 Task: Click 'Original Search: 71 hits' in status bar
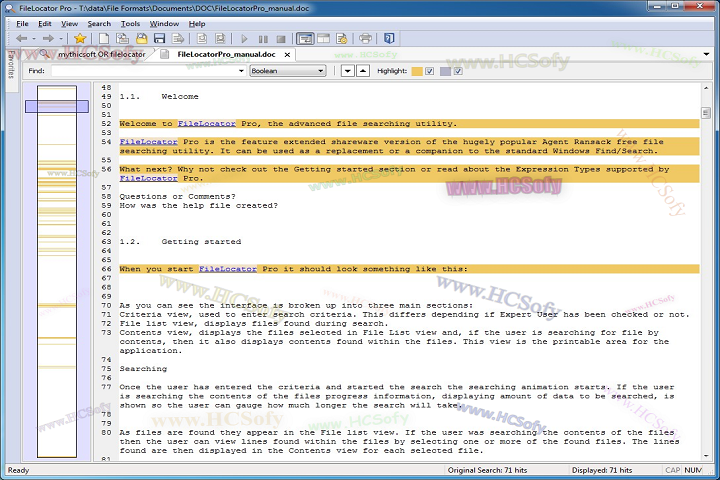click(487, 470)
